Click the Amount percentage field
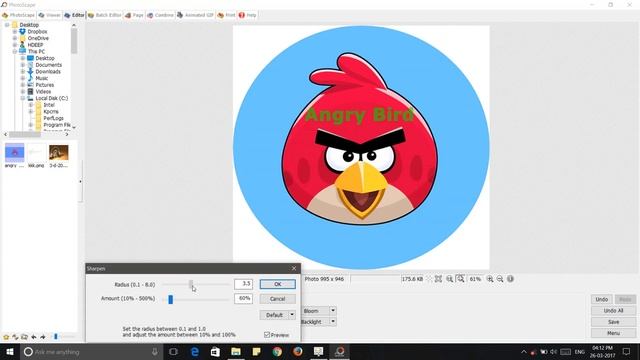The image size is (640, 360). point(243,299)
